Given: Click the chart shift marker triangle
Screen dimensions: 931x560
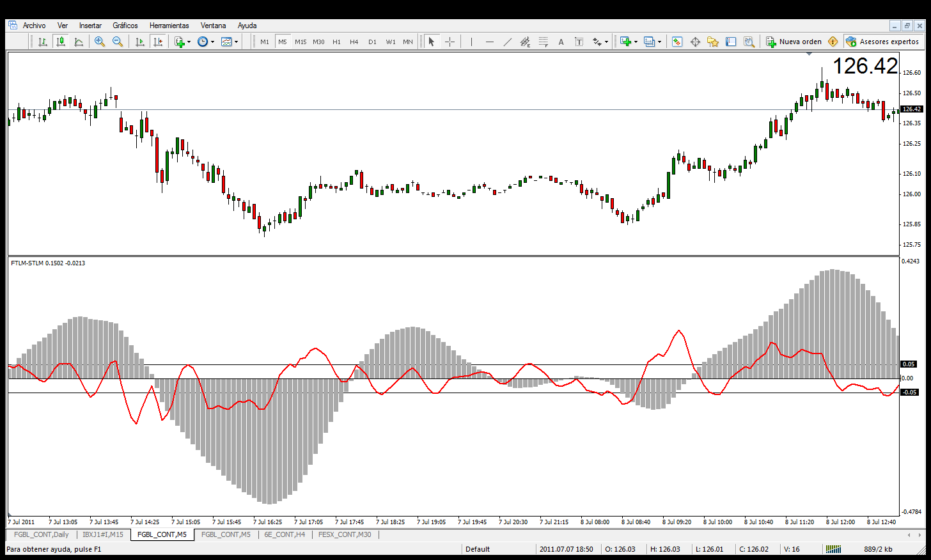Looking at the screenshot, I should click(x=809, y=54).
